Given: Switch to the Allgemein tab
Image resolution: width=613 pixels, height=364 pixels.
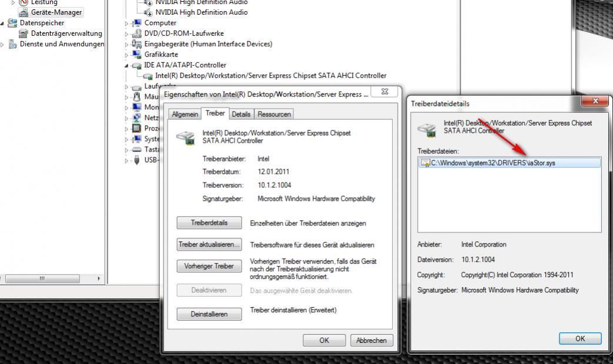Looking at the screenshot, I should [185, 114].
